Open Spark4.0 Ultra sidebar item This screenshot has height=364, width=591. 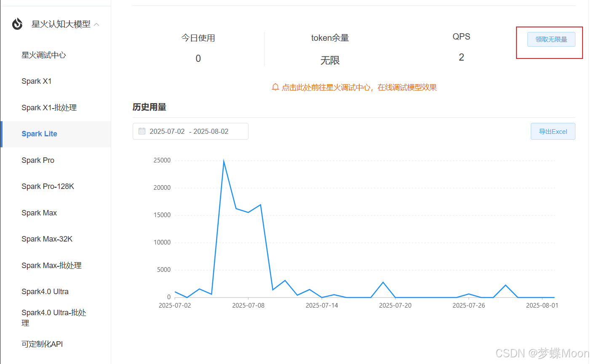(45, 292)
